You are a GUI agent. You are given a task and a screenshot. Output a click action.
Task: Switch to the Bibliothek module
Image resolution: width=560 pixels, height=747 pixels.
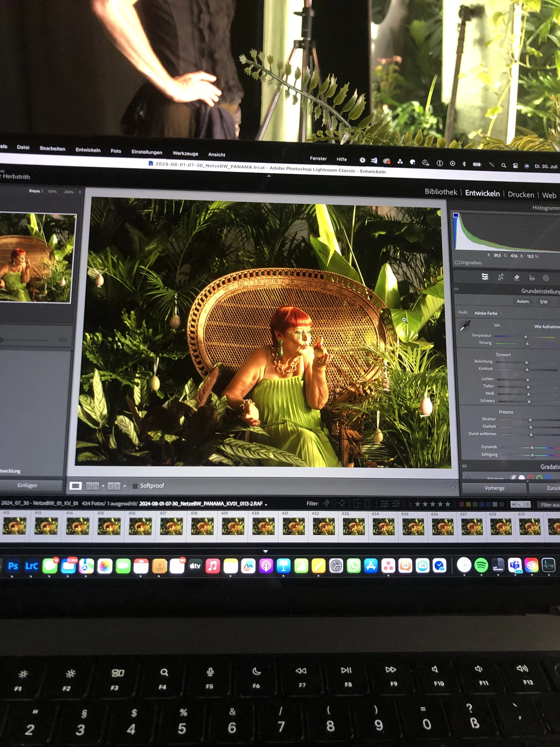[x=441, y=192]
